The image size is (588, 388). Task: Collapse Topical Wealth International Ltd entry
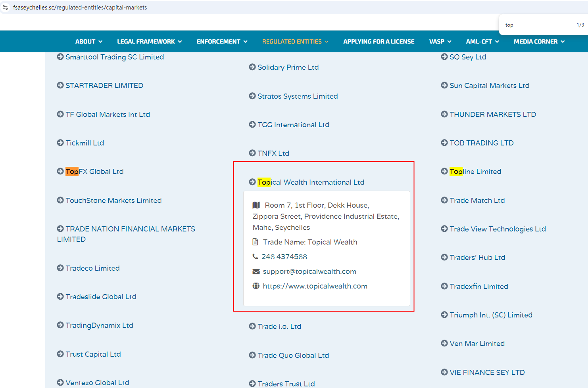pos(310,182)
